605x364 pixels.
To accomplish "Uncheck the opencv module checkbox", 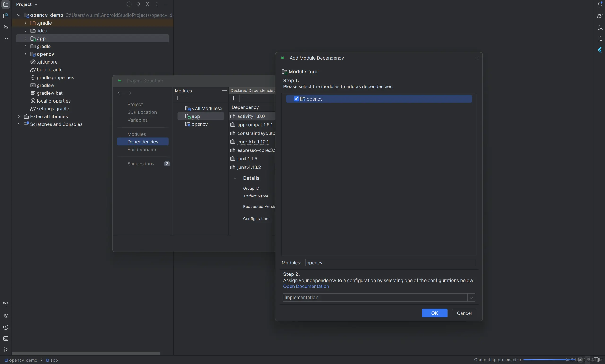I will (x=296, y=99).
